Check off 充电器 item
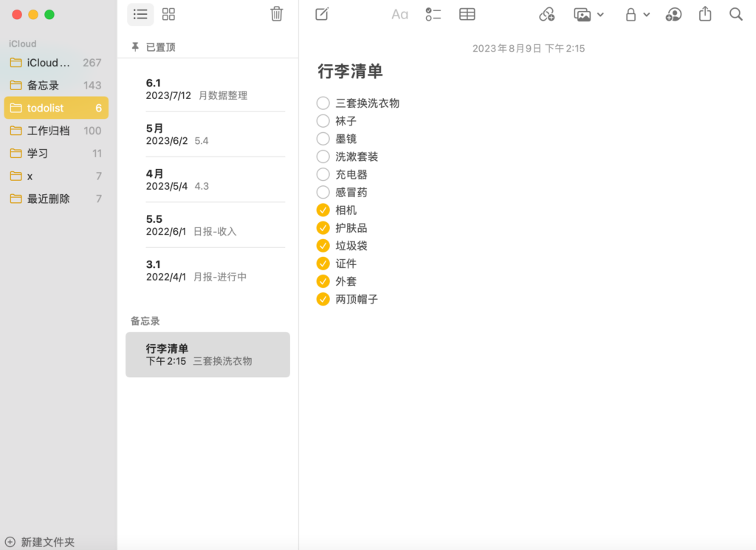The height and width of the screenshot is (550, 756). point(323,175)
